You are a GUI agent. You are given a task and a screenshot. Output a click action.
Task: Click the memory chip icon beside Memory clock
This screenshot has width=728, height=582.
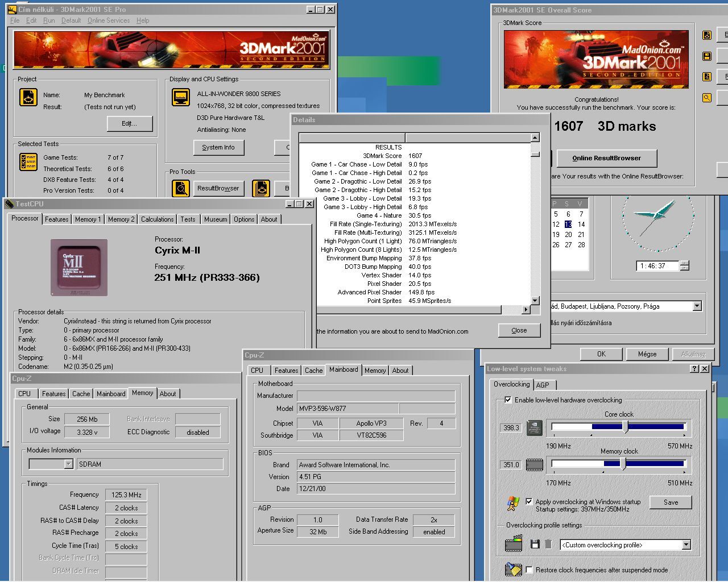click(x=534, y=465)
